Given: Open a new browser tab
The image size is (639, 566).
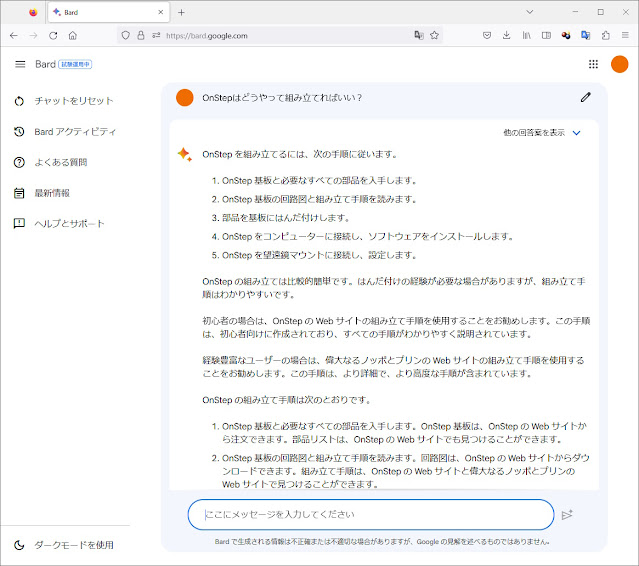Looking at the screenshot, I should [181, 13].
